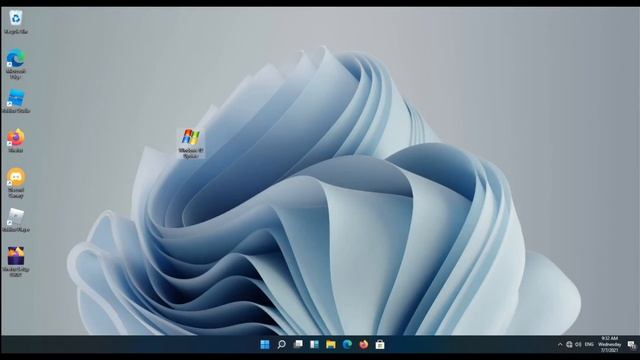Open the Start menu from taskbar
Screen dimensions: 640x360
coord(265,344)
